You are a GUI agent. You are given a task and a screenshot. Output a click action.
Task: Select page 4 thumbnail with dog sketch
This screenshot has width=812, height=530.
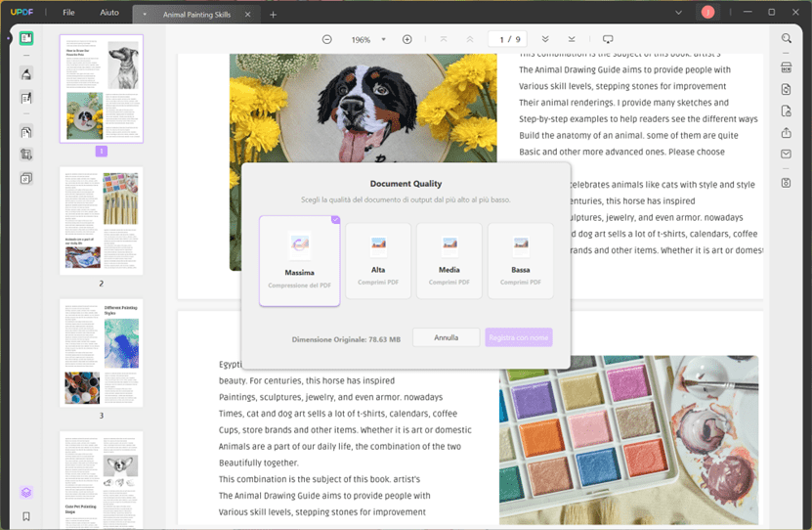click(102, 480)
